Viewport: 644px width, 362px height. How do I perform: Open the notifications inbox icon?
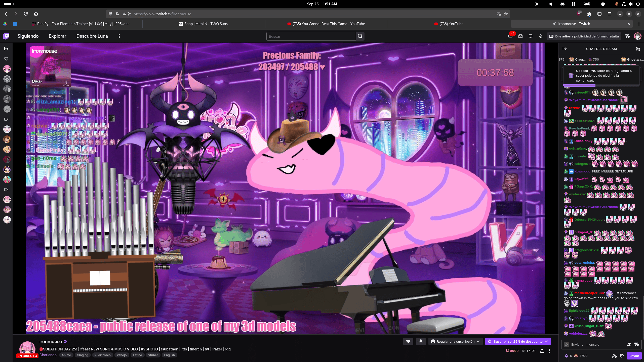pos(520,36)
